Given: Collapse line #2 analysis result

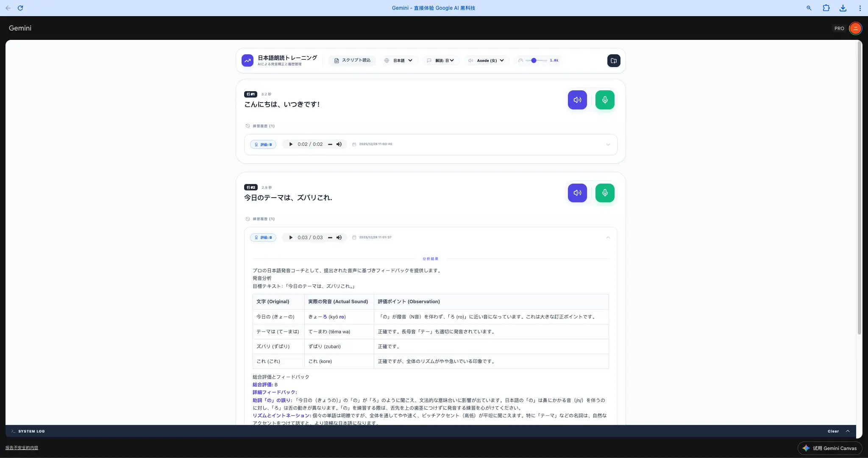Looking at the screenshot, I should (608, 237).
